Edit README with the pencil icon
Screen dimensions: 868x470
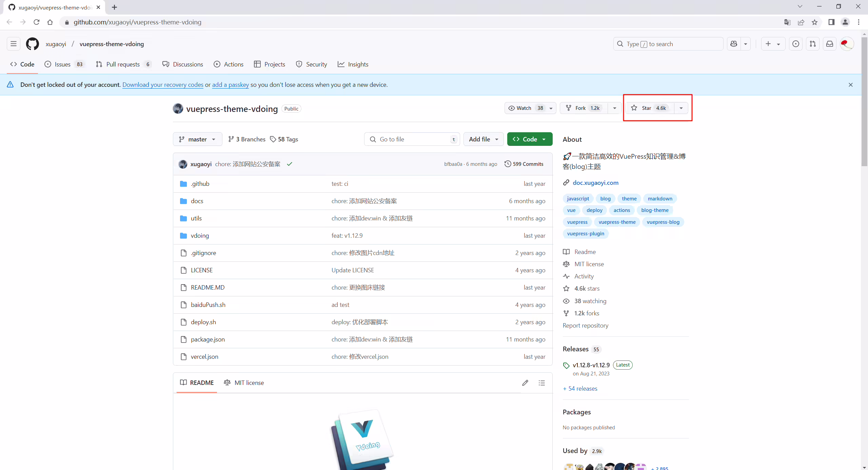click(525, 383)
